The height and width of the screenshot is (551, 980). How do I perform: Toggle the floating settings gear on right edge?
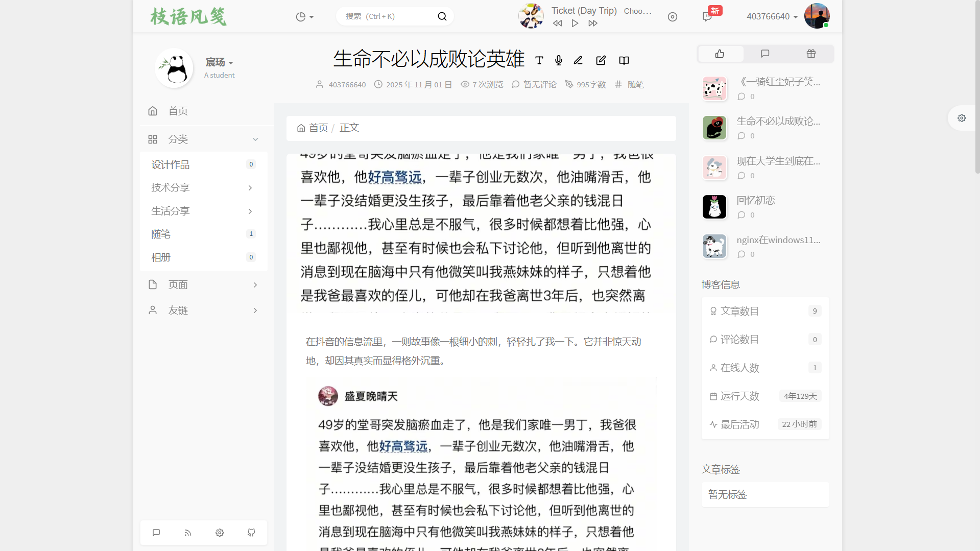click(x=961, y=117)
